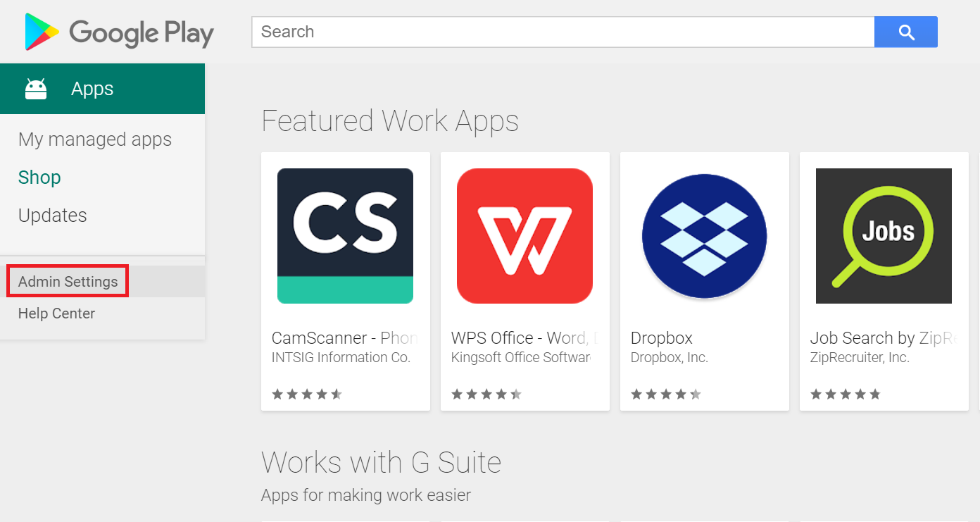Open the Help Center link
980x522 pixels.
[56, 313]
